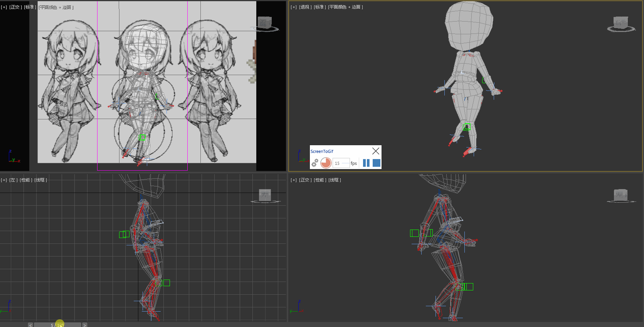The image size is (644, 327).
Task: Open 线框 menu in the Left viewport
Action: tap(40, 180)
